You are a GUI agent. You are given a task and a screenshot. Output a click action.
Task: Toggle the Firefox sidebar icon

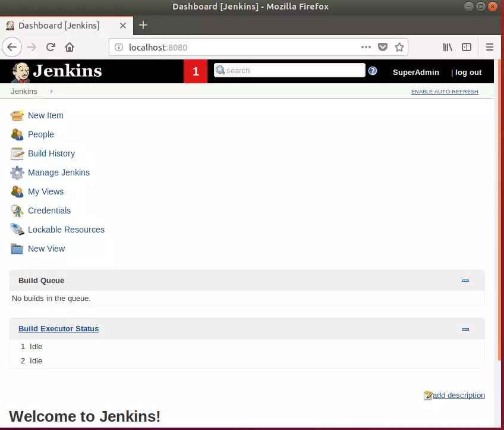467,47
